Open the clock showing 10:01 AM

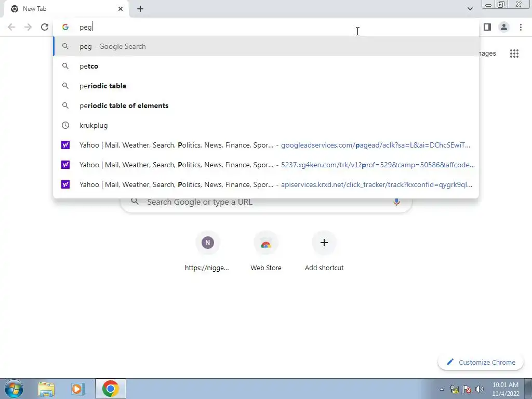coord(506,389)
